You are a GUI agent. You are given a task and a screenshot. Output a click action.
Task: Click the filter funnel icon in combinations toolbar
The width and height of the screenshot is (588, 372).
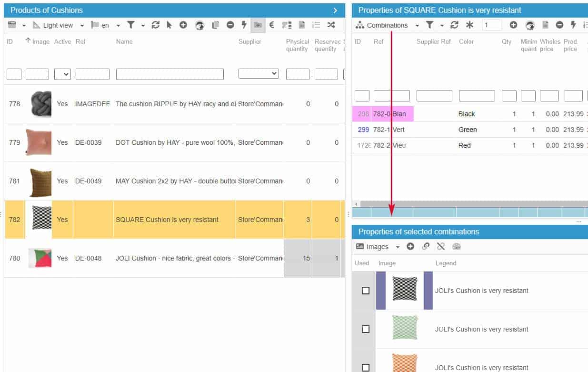tap(429, 25)
